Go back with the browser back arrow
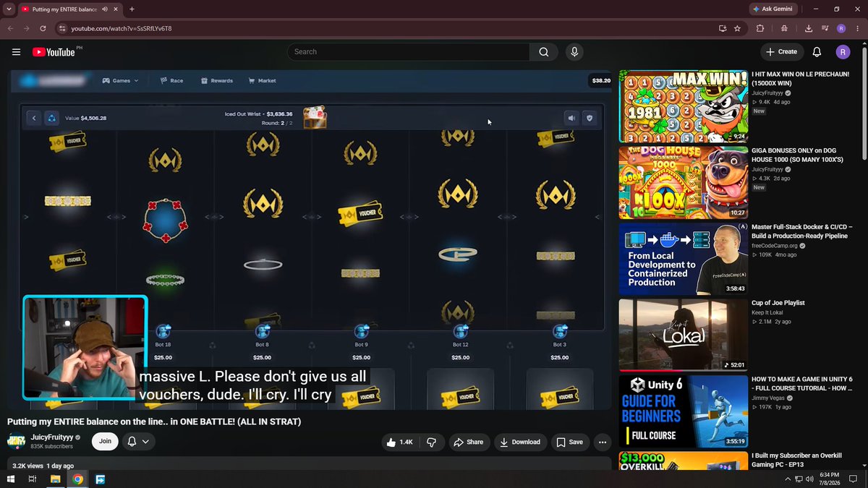Screen dimensions: 868x488 (x=11, y=28)
